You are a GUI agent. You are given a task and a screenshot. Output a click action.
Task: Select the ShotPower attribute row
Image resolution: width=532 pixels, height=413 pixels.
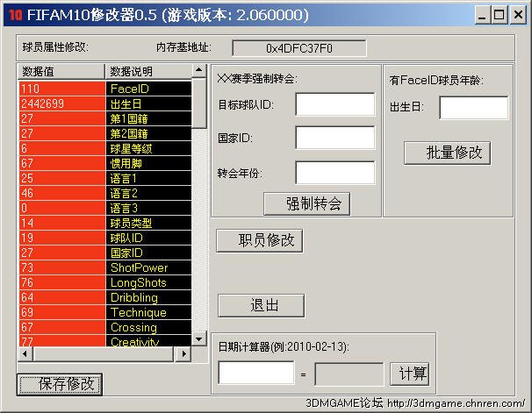tap(105, 267)
